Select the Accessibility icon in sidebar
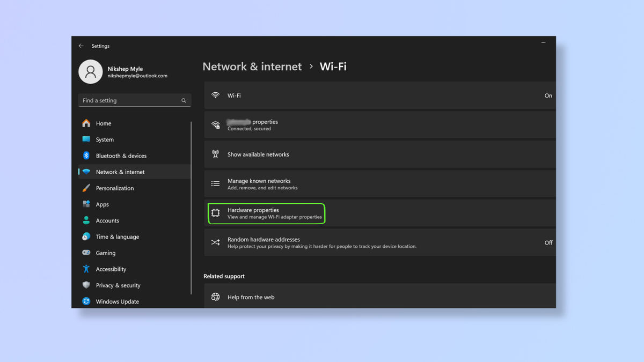The image size is (644, 362). tap(86, 269)
